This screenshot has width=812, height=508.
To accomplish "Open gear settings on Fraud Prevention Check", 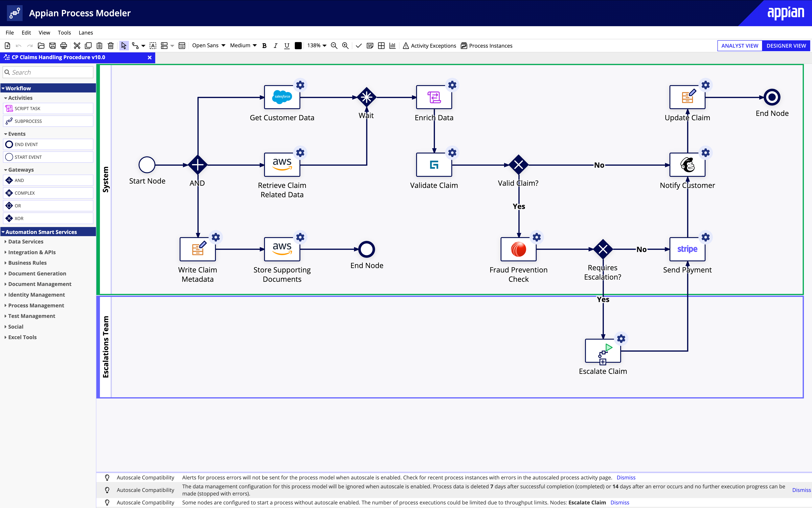I will pos(537,237).
